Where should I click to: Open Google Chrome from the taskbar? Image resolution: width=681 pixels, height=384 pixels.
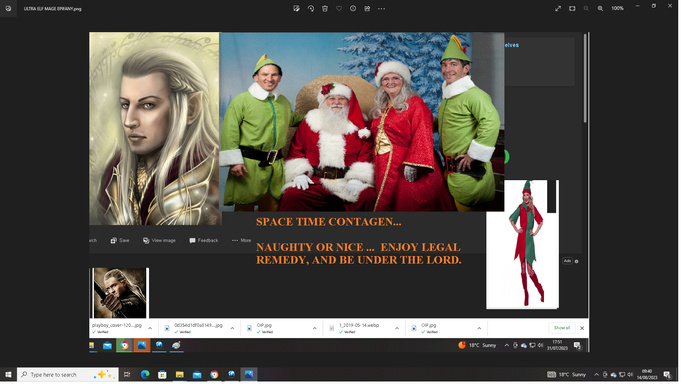pos(214,374)
